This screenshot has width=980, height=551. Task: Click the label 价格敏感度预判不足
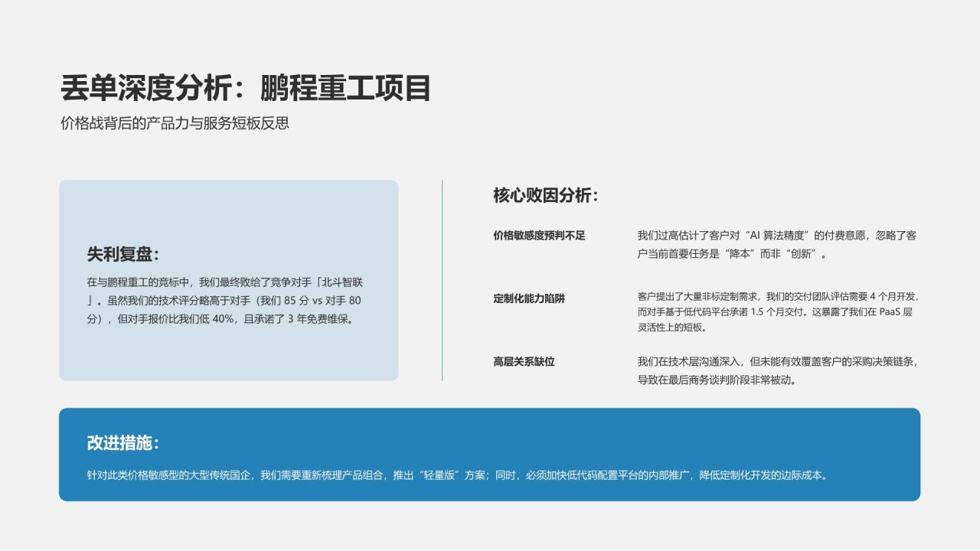539,236
